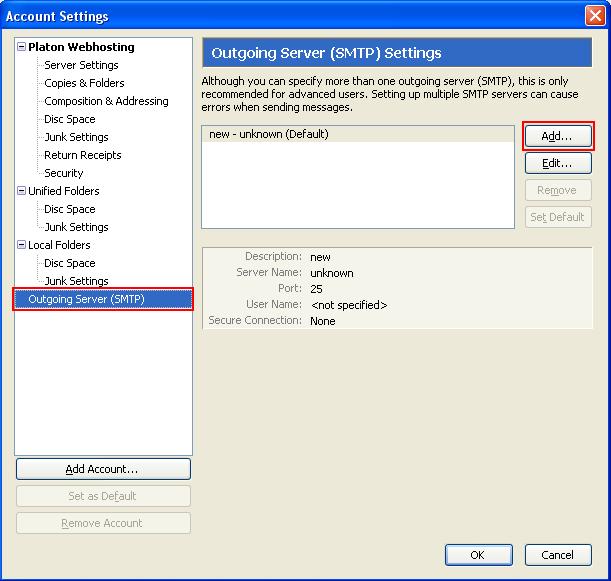Click the Port value '25'
The width and height of the screenshot is (611, 581).
[316, 289]
